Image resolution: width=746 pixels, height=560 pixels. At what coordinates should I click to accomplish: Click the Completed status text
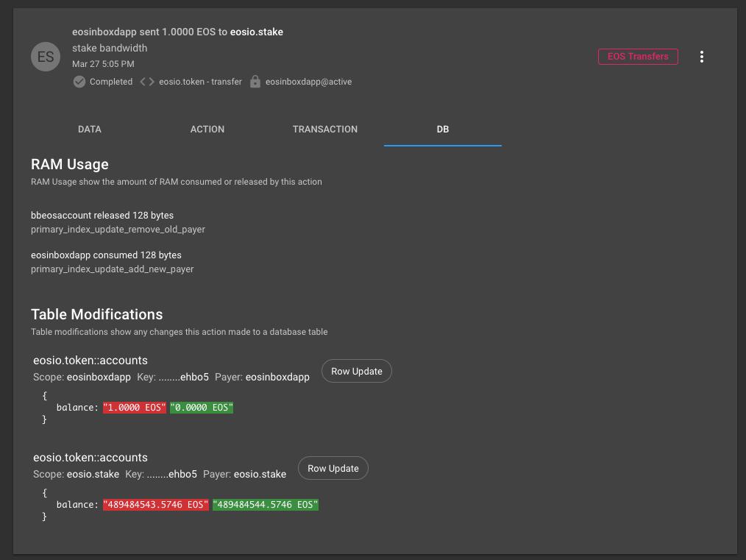click(111, 82)
